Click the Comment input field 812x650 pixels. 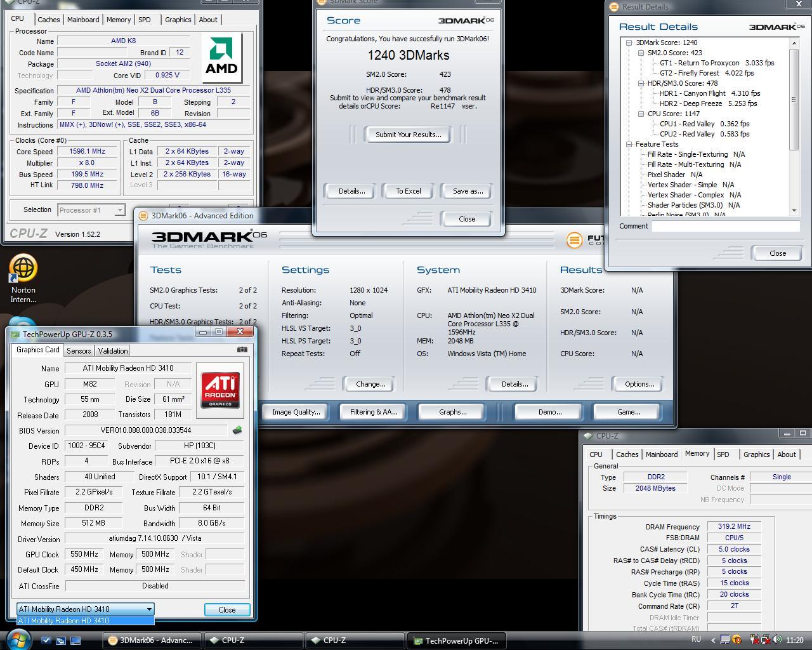[x=726, y=226]
